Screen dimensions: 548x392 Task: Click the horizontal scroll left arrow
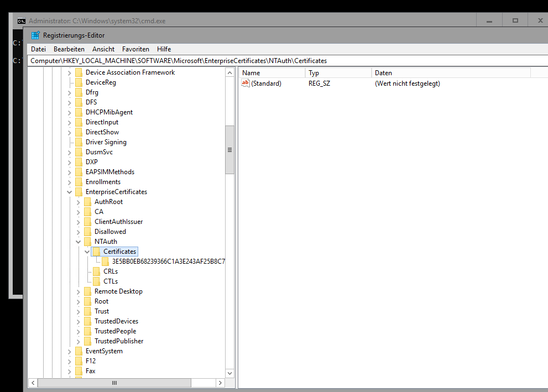pyautogui.click(x=33, y=383)
